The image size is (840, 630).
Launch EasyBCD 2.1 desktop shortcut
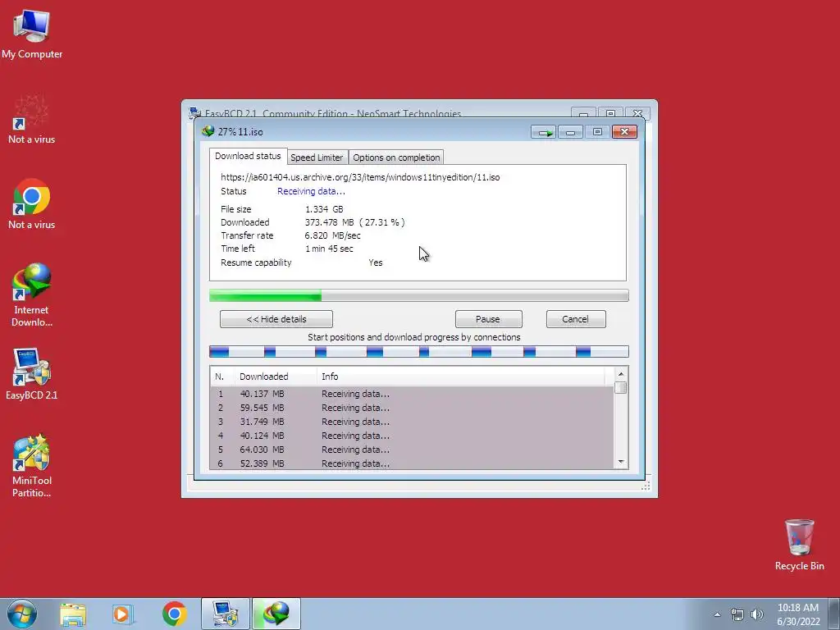click(32, 374)
